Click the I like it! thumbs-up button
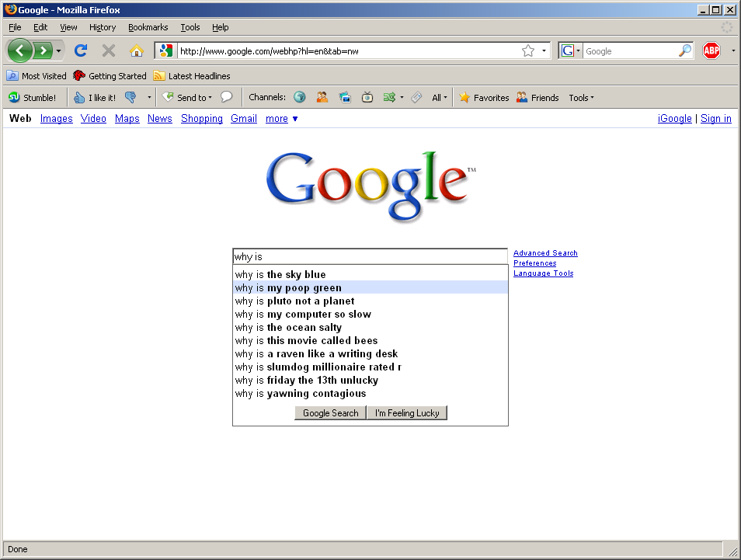The height and width of the screenshot is (560, 741). 95,98
